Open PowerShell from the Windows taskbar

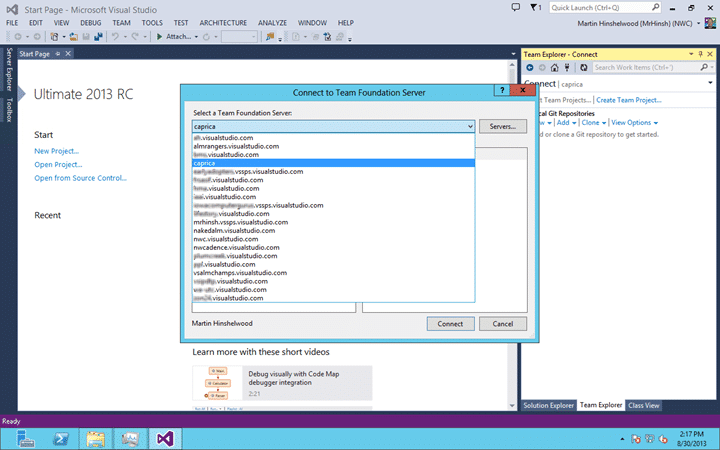tap(61, 439)
